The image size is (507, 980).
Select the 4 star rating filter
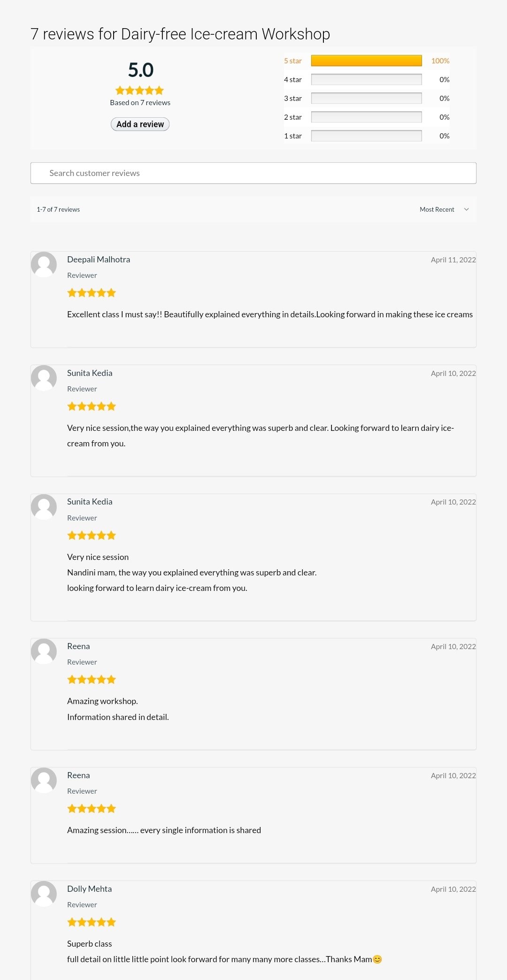click(x=292, y=80)
